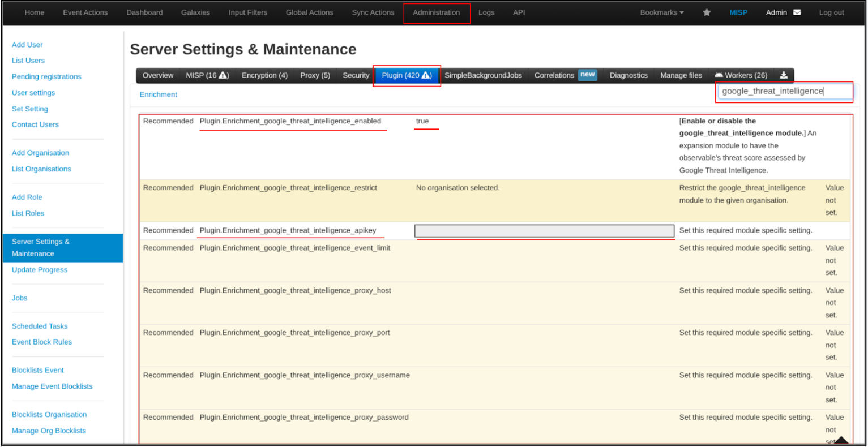Viewport: 868px width, 447px height.
Task: Select Server Settings & Maintenance in sidebar
Action: point(63,248)
